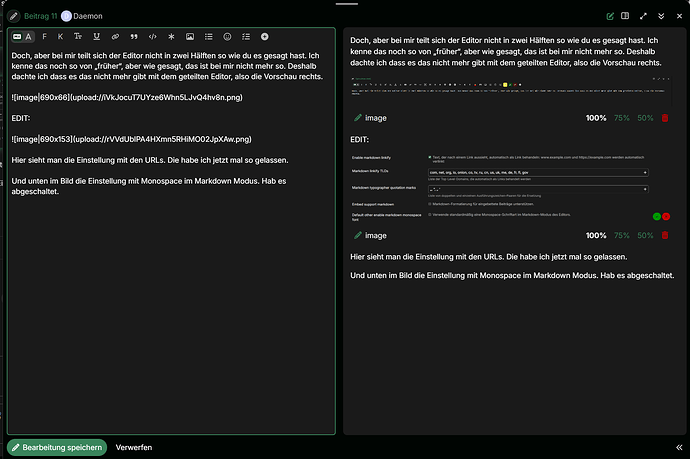Scale the second preview image to 50%
The width and height of the screenshot is (690, 459).
pos(645,235)
